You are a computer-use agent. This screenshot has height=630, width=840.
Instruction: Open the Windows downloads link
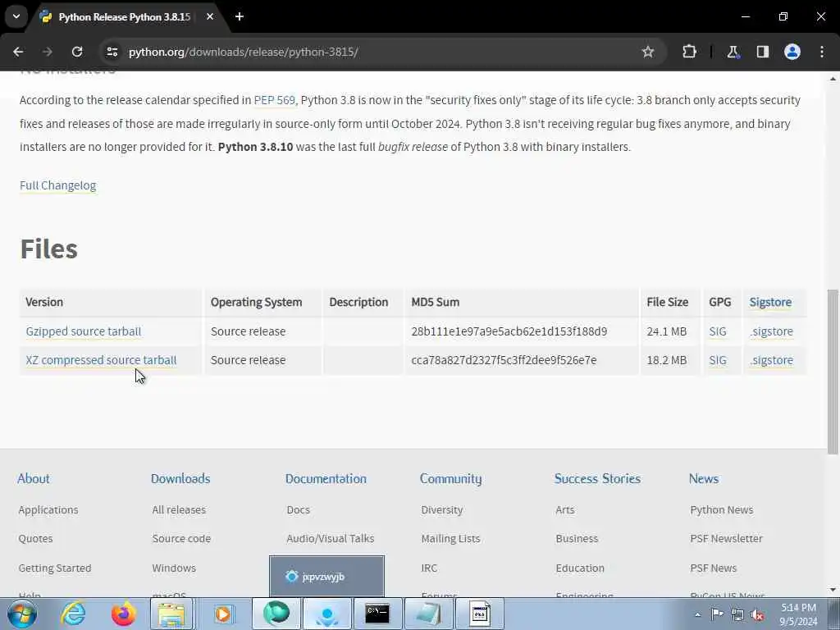pyautogui.click(x=174, y=568)
